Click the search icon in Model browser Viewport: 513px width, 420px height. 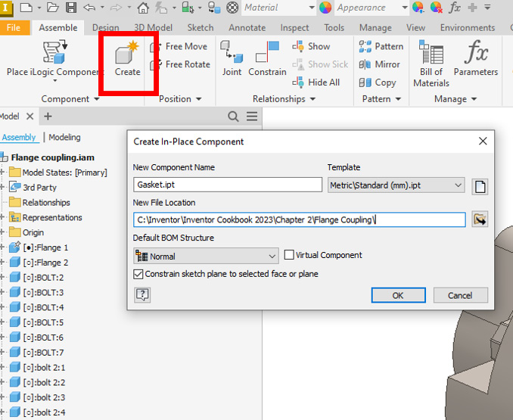point(233,116)
